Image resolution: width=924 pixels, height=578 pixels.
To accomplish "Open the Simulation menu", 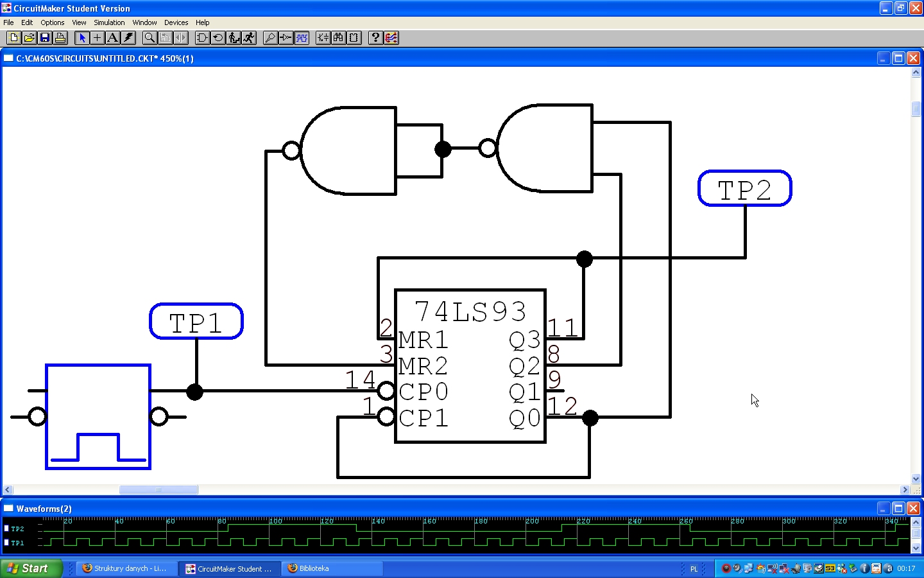I will pos(109,22).
